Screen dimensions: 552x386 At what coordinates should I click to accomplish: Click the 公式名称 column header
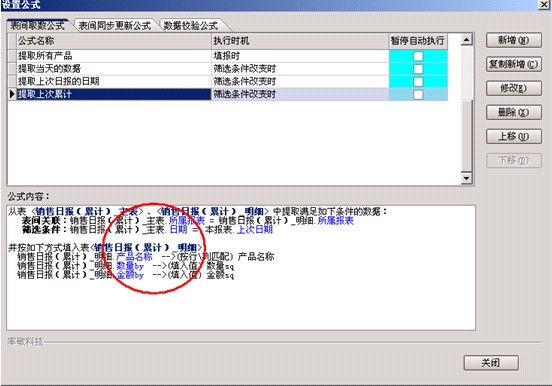tap(114, 41)
